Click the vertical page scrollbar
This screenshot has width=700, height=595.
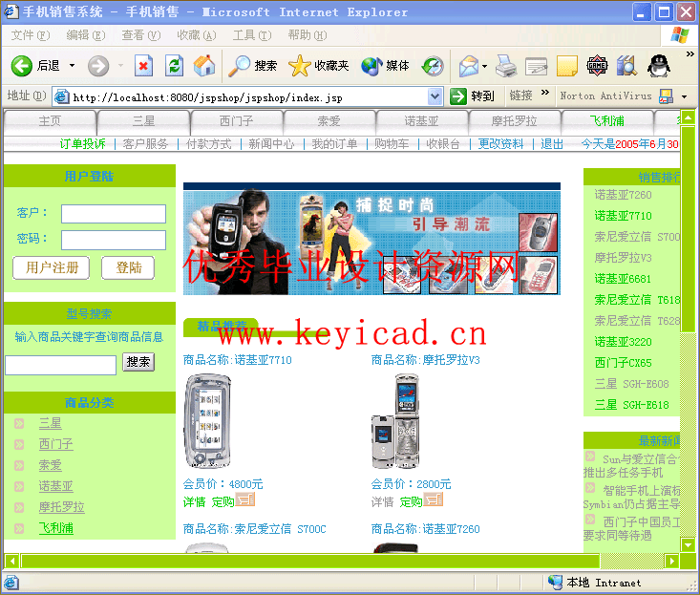pyautogui.click(x=688, y=382)
